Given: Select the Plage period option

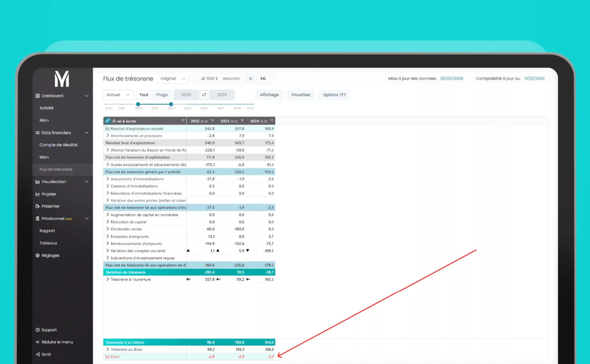Looking at the screenshot, I should point(162,95).
